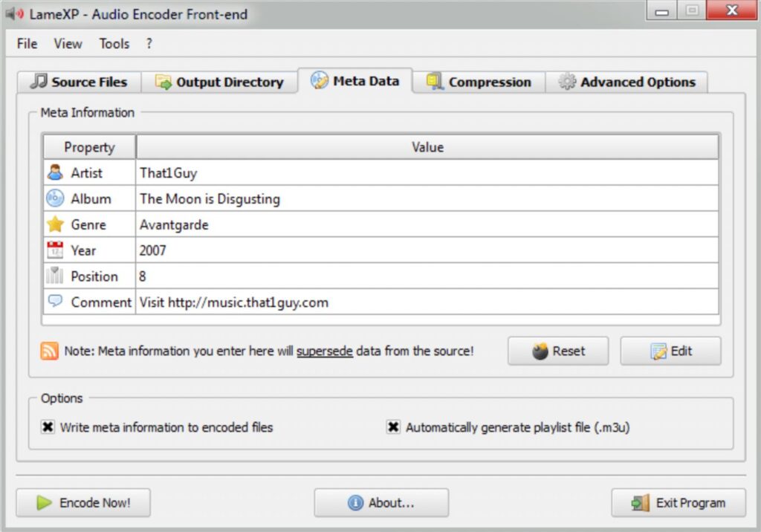The image size is (761, 532).
Task: Click the Genre property label
Action: coord(88,224)
